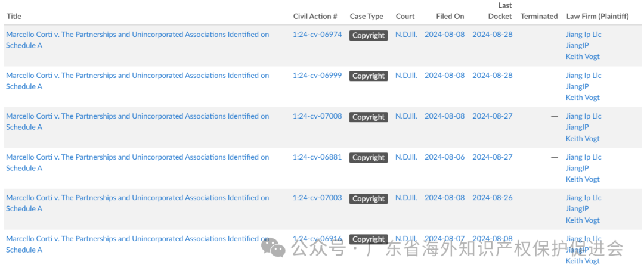Open JiangIP in 1:24-cv-06999 row
644x274 pixels.
[x=577, y=86]
